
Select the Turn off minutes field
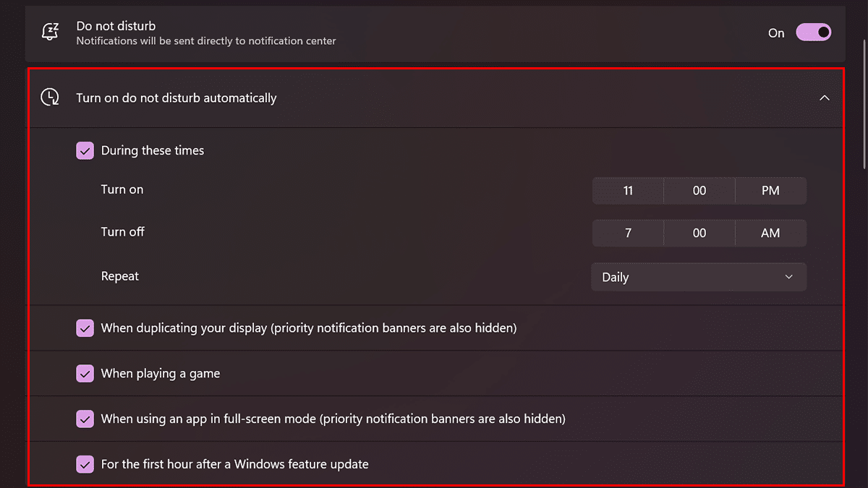(699, 233)
